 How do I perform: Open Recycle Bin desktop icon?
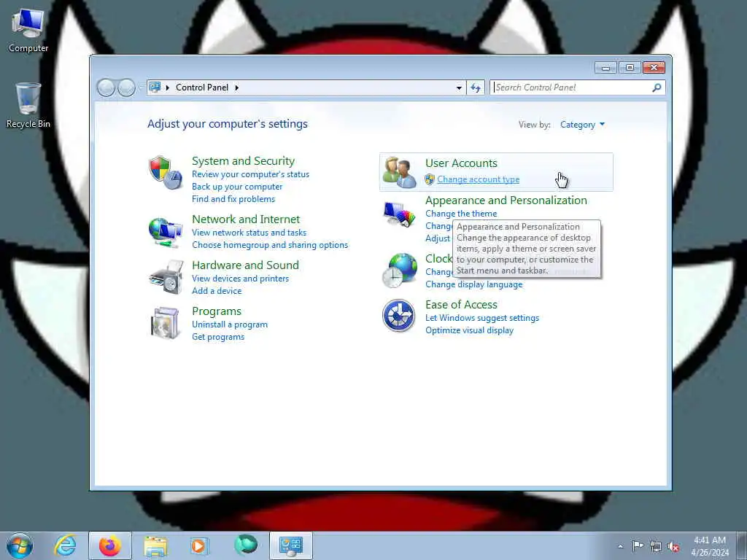pos(28,106)
